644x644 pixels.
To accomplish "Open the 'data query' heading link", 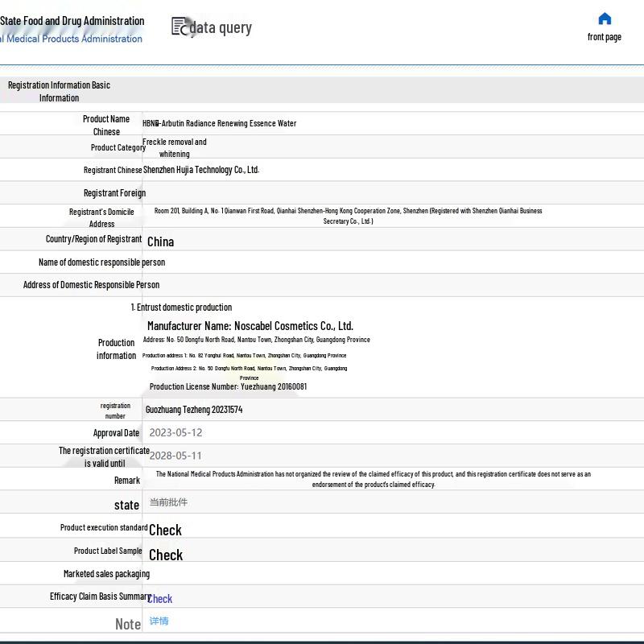I will 220,27.
